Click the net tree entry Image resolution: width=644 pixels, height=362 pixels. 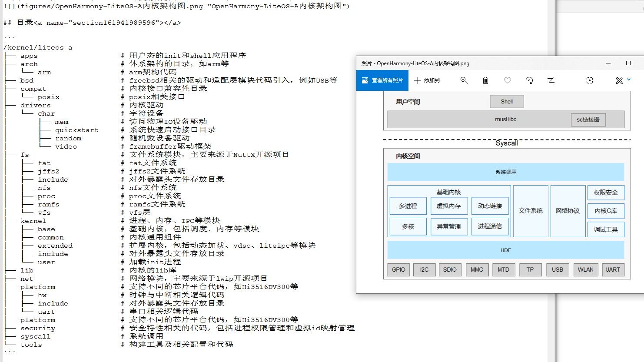[27, 279]
